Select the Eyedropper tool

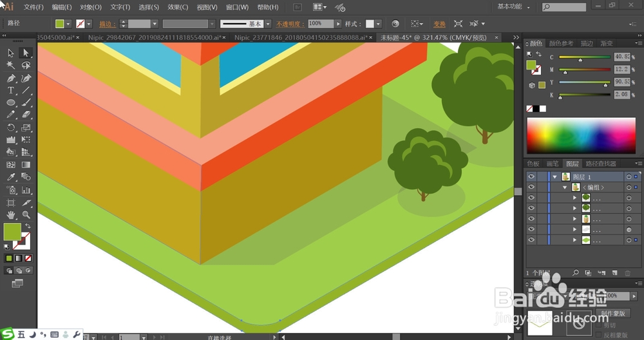coord(11,177)
